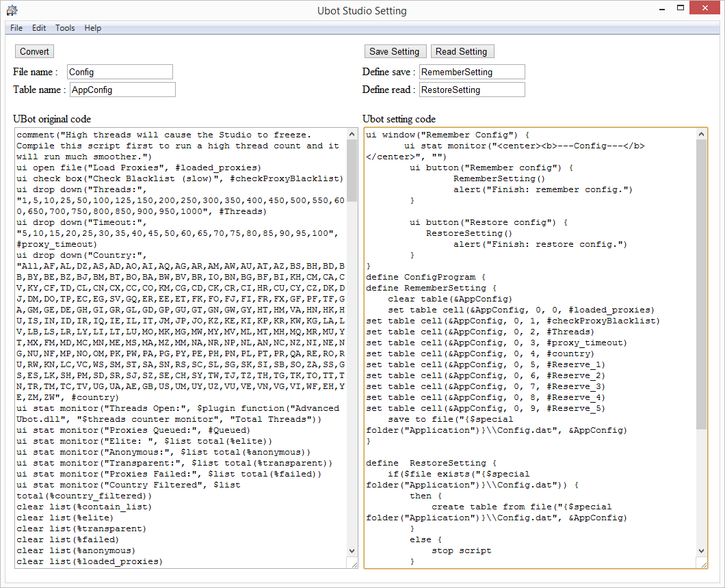Click the Define save field with RememberSetting

(x=472, y=72)
